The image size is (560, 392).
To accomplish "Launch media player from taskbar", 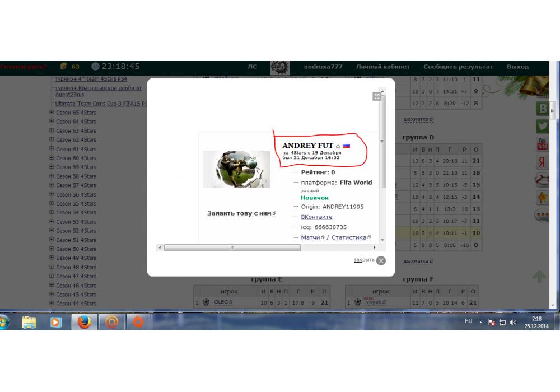I will [x=55, y=322].
